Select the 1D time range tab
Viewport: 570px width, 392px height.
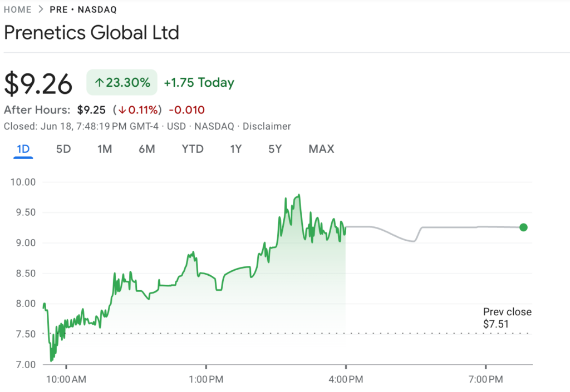(23, 149)
